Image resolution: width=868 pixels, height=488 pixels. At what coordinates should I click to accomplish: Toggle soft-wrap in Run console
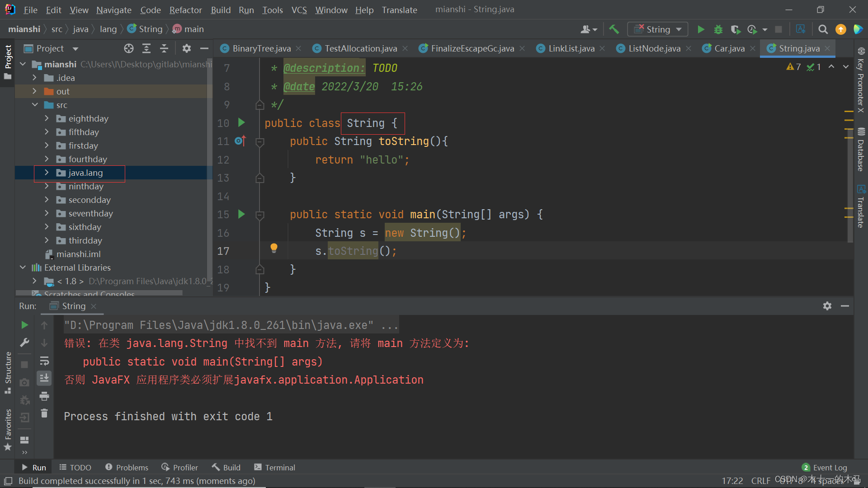click(x=44, y=361)
